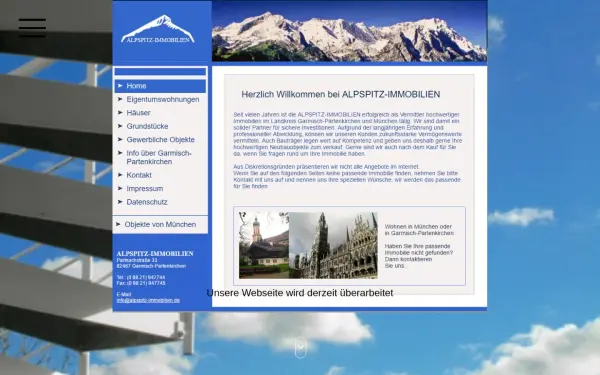Open the Kontakt page
This screenshot has height=375, width=600.
pos(139,175)
